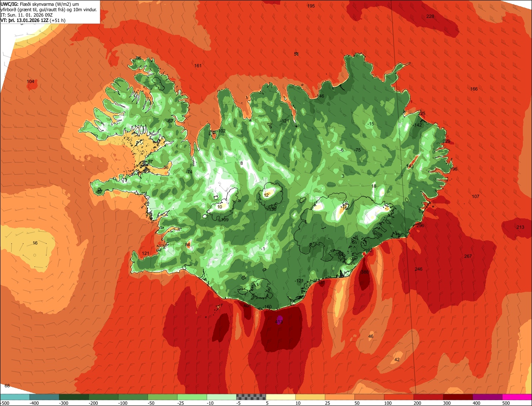Click the map value '246' southeast of Iceland
The width and height of the screenshot is (532, 406).
[x=419, y=269]
